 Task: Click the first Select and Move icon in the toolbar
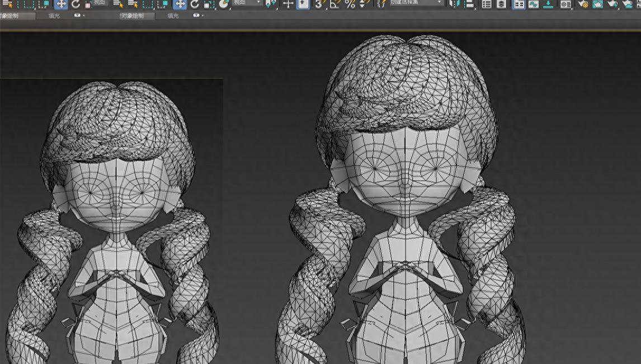coord(61,4)
